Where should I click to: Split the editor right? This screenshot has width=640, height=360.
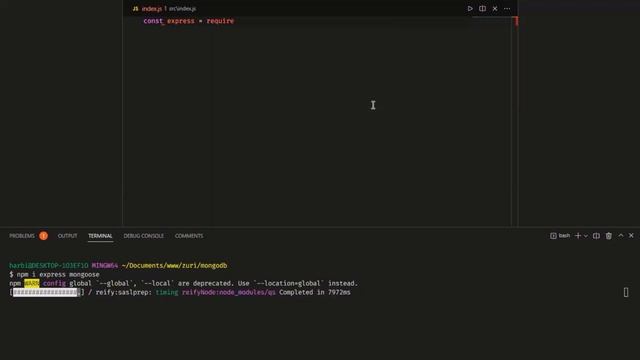click(x=482, y=9)
